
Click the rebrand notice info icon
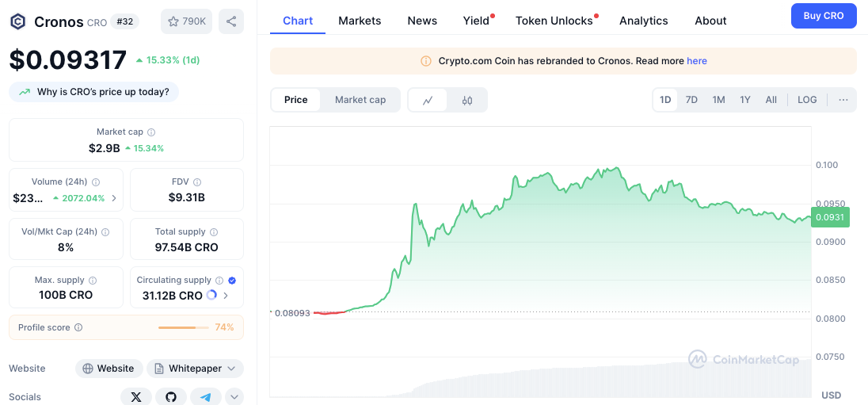click(x=426, y=61)
